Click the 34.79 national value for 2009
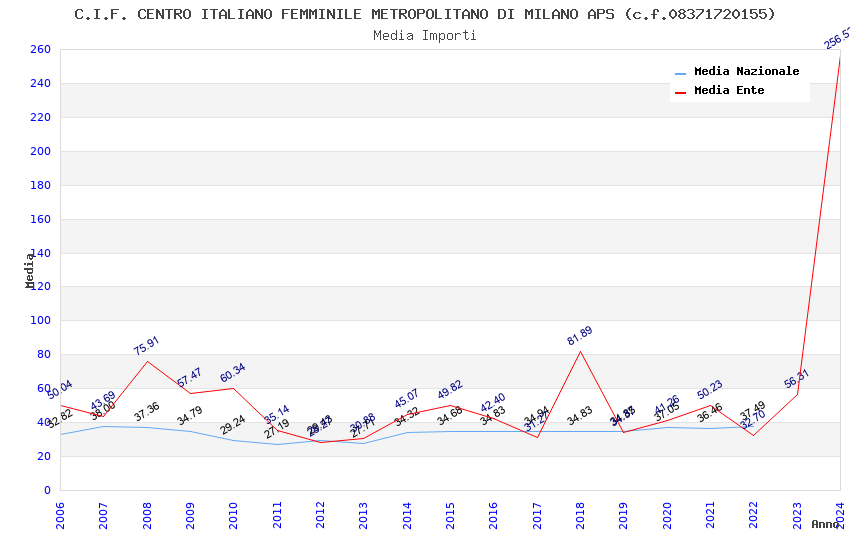The height and width of the screenshot is (550, 850). pyautogui.click(x=189, y=416)
